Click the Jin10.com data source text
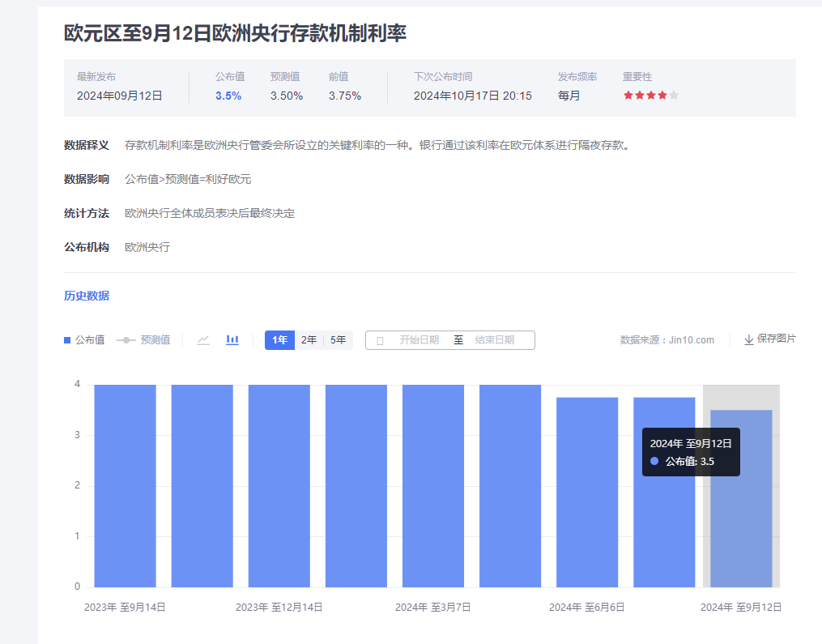 tap(667, 340)
